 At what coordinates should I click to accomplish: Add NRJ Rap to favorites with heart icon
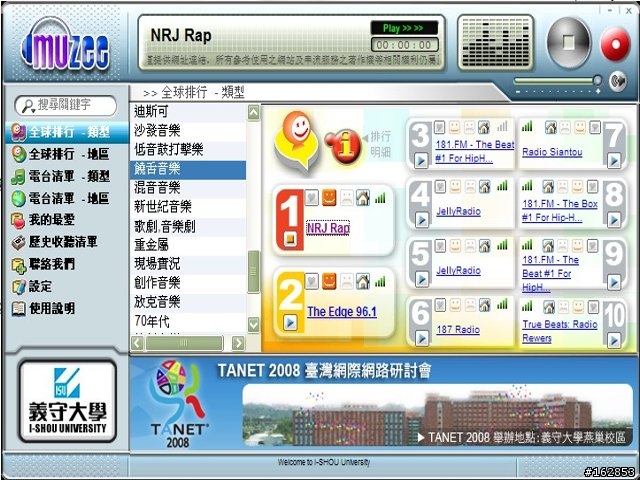tap(312, 198)
